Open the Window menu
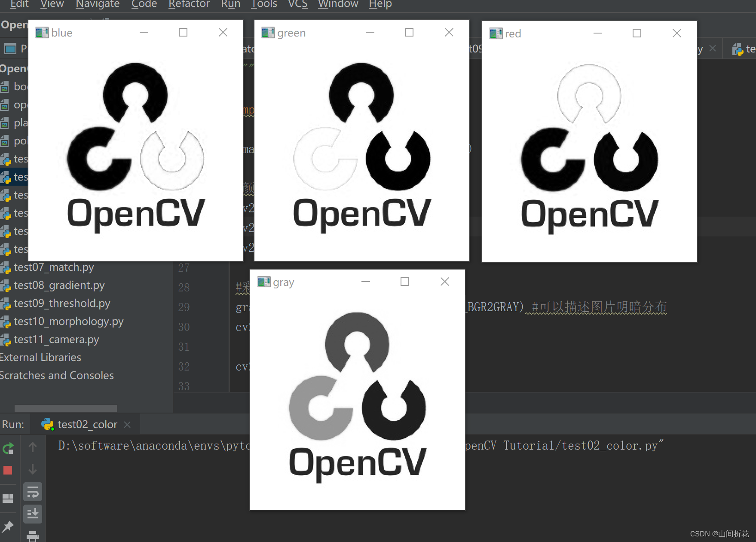Viewport: 756px width, 542px height. pyautogui.click(x=338, y=4)
